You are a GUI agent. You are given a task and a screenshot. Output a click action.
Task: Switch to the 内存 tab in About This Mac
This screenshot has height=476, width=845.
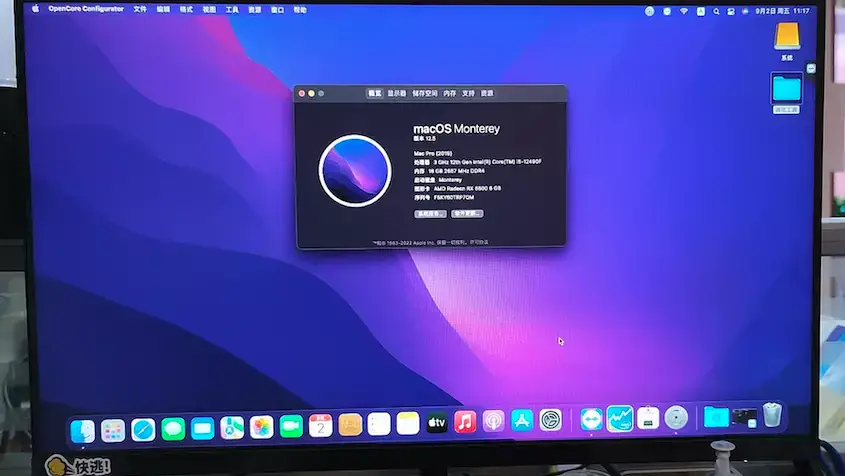pos(450,93)
